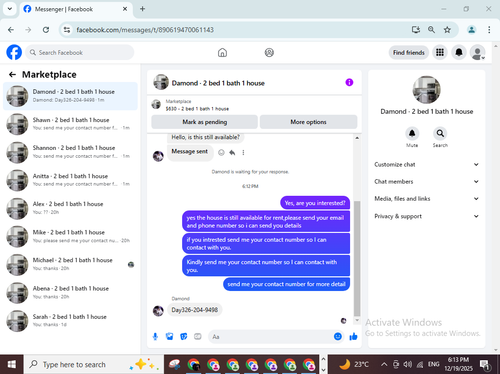Open the Notifications bell in Facebook header
Image resolution: width=500 pixels, height=374 pixels.
point(459,52)
